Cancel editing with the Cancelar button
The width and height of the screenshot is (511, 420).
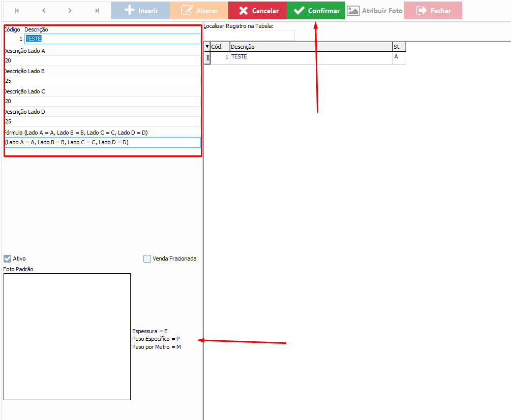(x=257, y=11)
